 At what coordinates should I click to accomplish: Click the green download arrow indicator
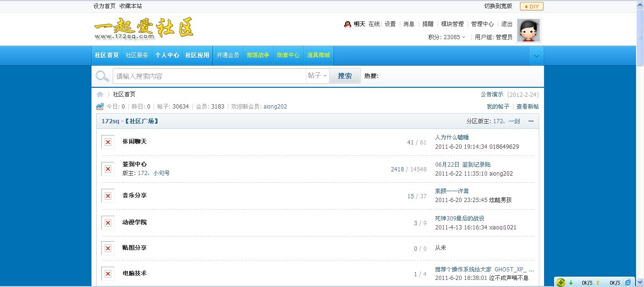[571, 283]
